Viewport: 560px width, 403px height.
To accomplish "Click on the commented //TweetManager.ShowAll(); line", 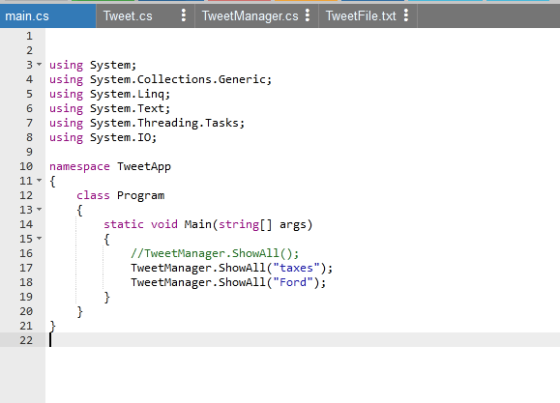I will tap(215, 253).
